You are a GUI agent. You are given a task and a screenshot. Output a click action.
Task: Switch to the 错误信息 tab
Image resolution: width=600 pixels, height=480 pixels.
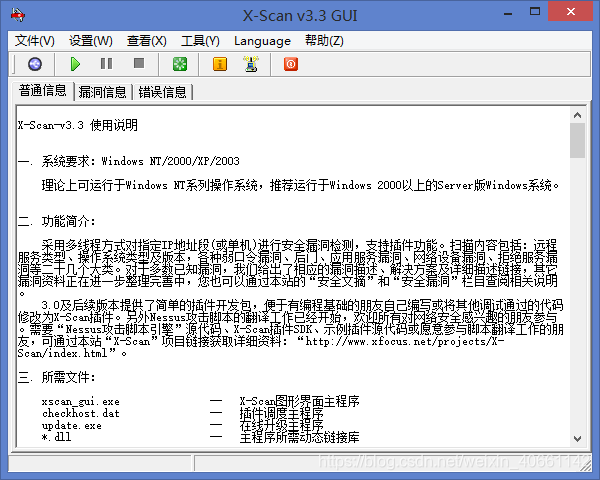click(162, 92)
